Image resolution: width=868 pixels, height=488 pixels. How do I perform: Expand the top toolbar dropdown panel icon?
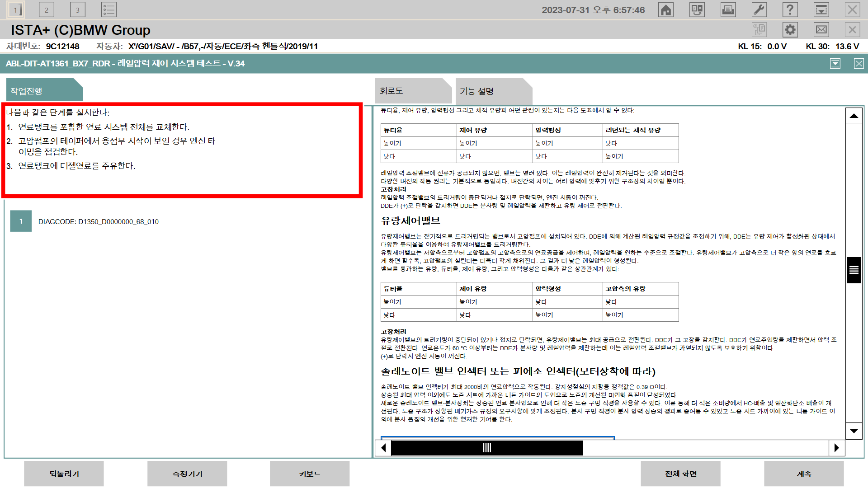(x=821, y=9)
